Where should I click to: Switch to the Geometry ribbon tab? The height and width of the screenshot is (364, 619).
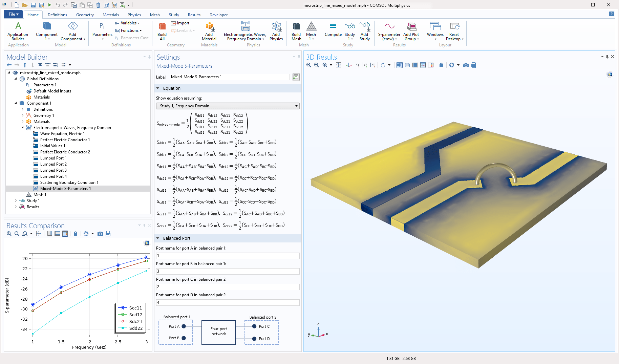pyautogui.click(x=84, y=15)
